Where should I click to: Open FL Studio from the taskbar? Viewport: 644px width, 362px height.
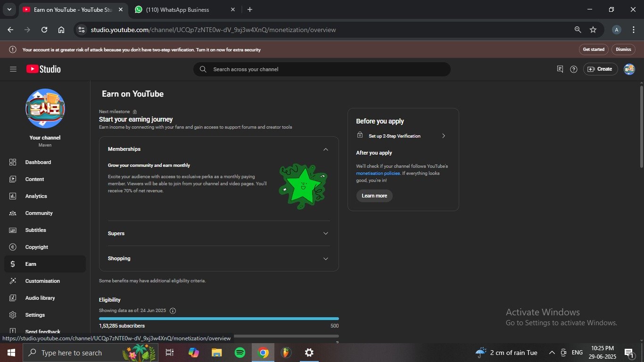pos(286,353)
